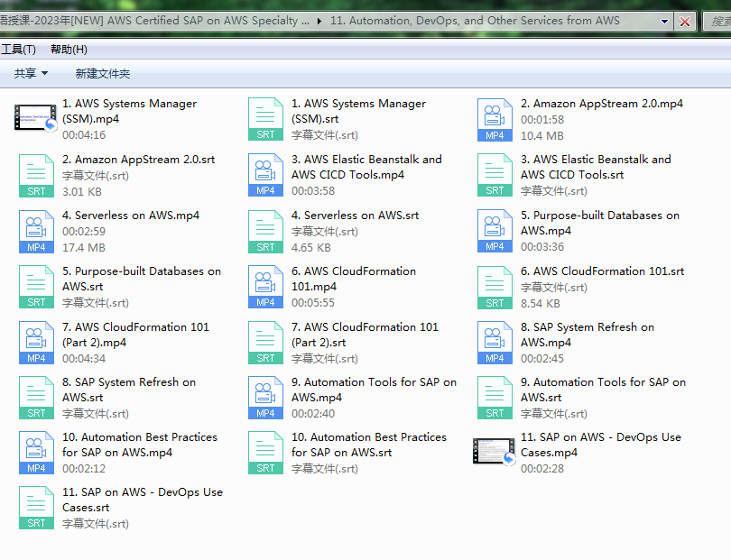
Task: Open the 帮助(H) menu
Action: [69, 50]
